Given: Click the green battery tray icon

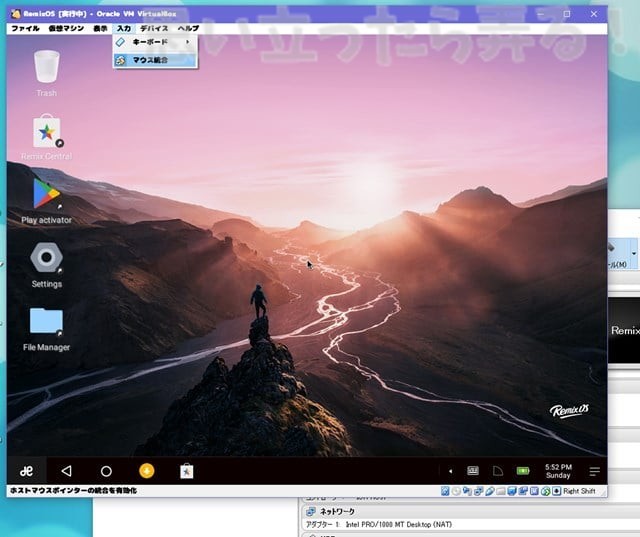Looking at the screenshot, I should [x=523, y=471].
